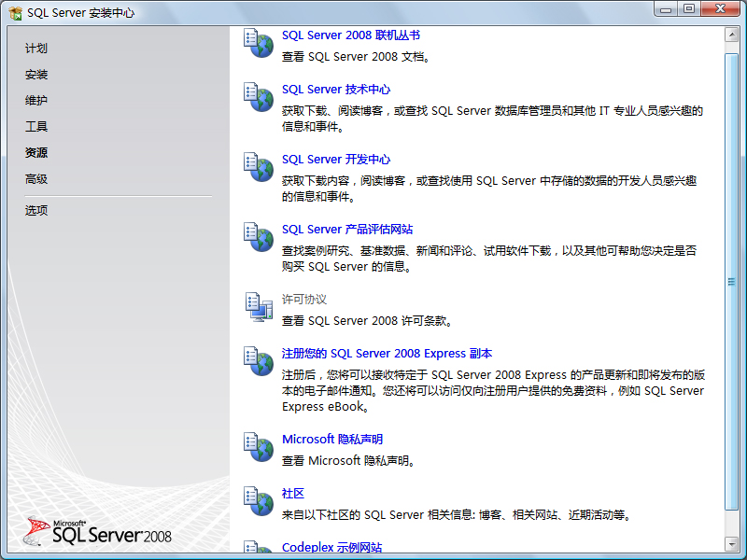
Task: Select the 资源 navigation item
Action: click(x=36, y=153)
